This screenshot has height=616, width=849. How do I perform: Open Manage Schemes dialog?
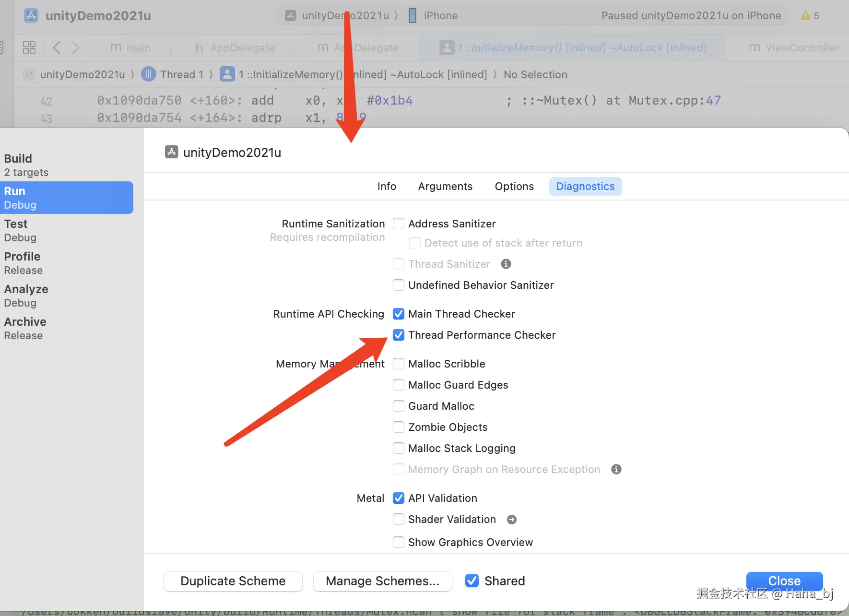(382, 581)
